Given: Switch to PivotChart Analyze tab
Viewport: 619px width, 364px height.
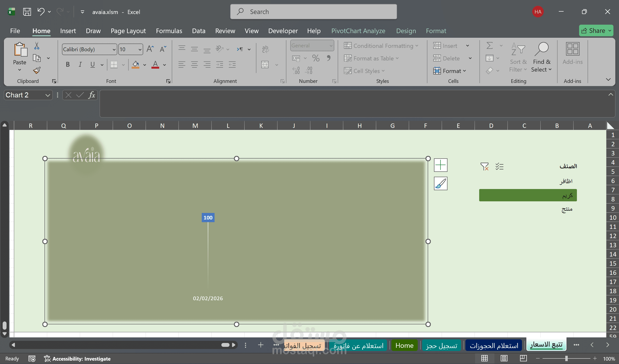Looking at the screenshot, I should (x=358, y=31).
